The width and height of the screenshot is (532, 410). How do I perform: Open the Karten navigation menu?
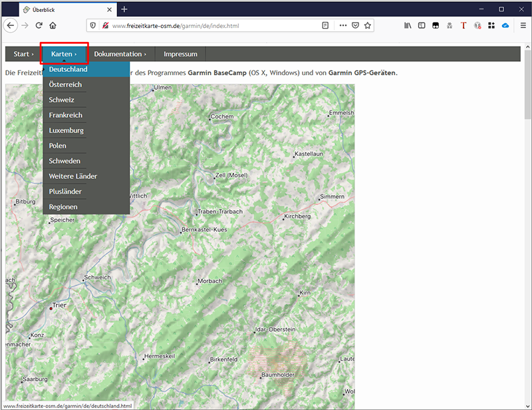[64, 54]
